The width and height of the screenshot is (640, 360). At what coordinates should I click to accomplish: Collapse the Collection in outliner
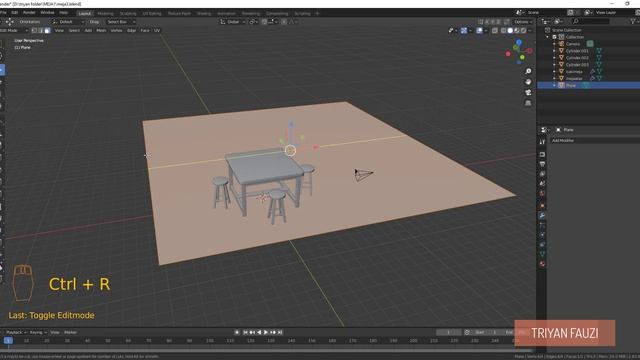[548, 37]
